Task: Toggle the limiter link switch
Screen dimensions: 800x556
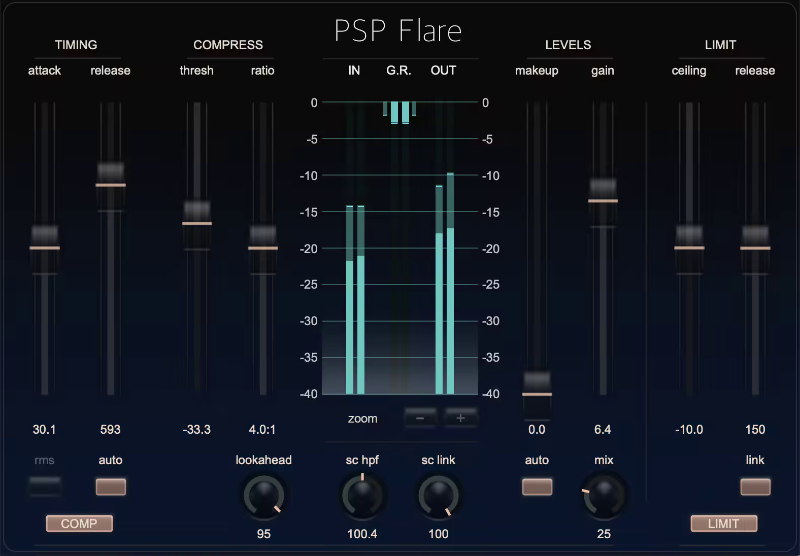Action: [755, 487]
